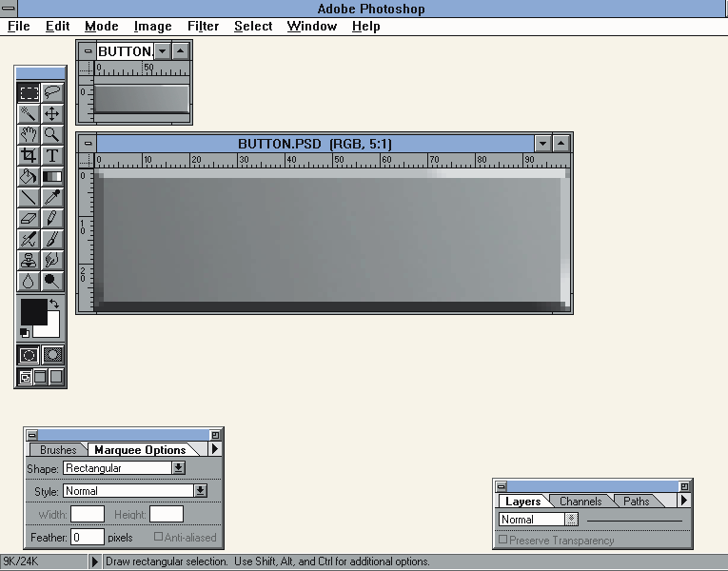Click the foreground color swatch
The height and width of the screenshot is (571, 728).
(33, 311)
